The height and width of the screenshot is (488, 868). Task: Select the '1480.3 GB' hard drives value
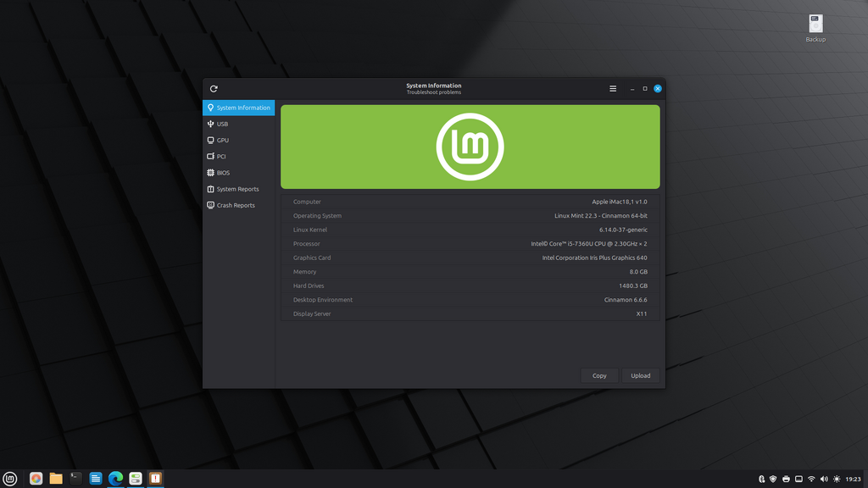pyautogui.click(x=633, y=286)
